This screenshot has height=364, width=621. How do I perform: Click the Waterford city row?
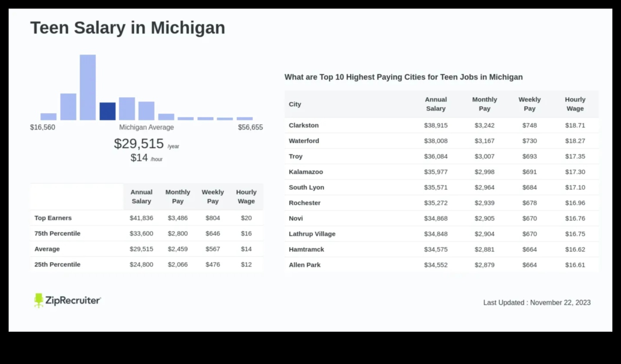(442, 141)
